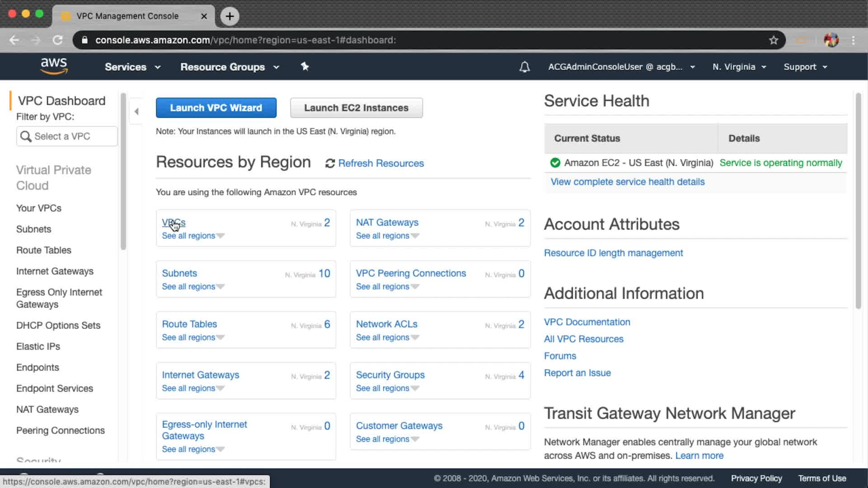Open View complete service health details
The width and height of the screenshot is (868, 488).
coord(627,182)
